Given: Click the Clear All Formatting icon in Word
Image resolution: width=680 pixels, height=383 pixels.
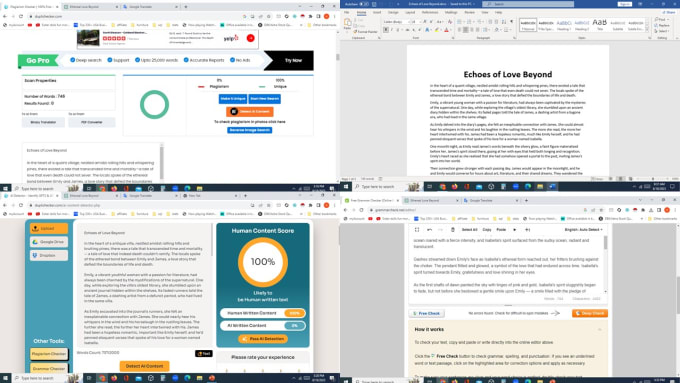Looking at the screenshot, I should coord(449,22).
